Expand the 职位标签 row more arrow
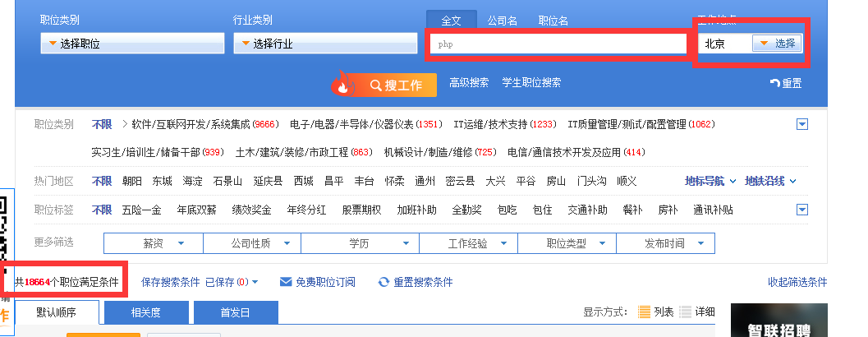This screenshot has height=337, width=868. (x=802, y=210)
